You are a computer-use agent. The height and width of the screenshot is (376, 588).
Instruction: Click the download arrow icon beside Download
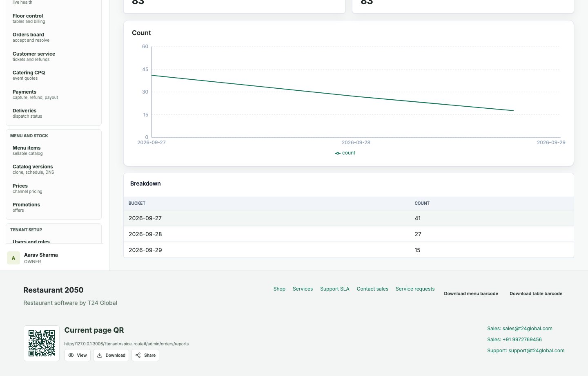[x=100, y=355]
